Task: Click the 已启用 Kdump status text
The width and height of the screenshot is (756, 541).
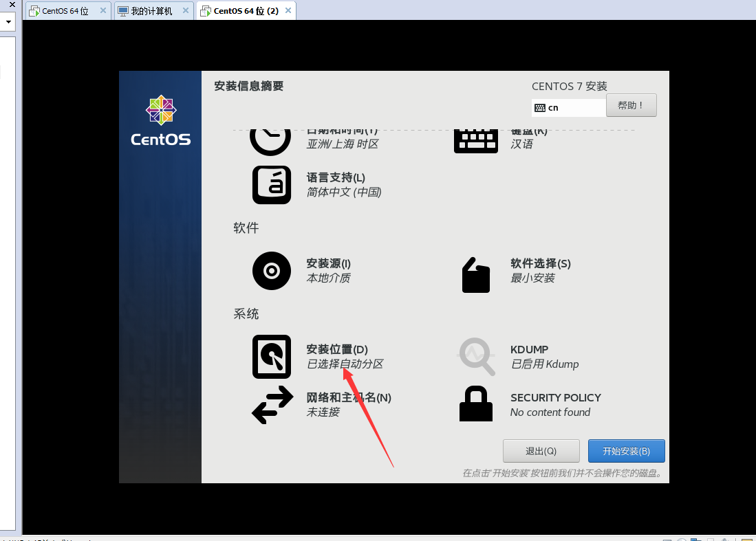Action: click(x=545, y=364)
